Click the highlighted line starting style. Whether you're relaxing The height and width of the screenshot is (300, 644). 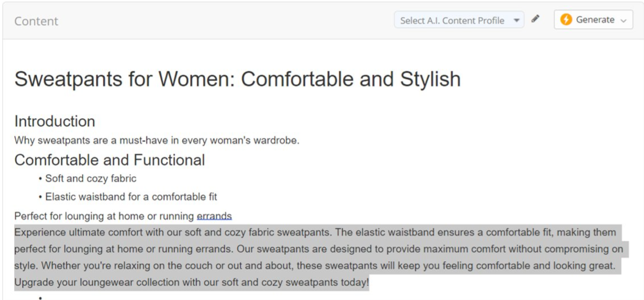click(315, 266)
